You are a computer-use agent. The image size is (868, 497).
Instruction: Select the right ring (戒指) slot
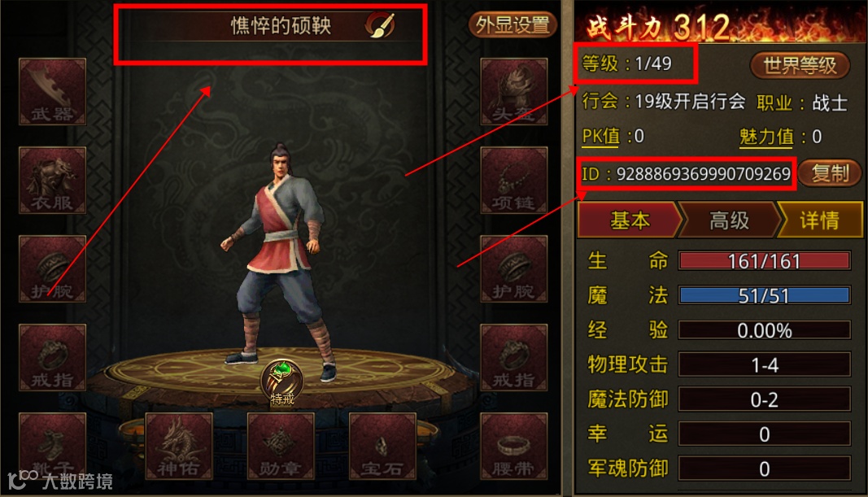(513, 357)
